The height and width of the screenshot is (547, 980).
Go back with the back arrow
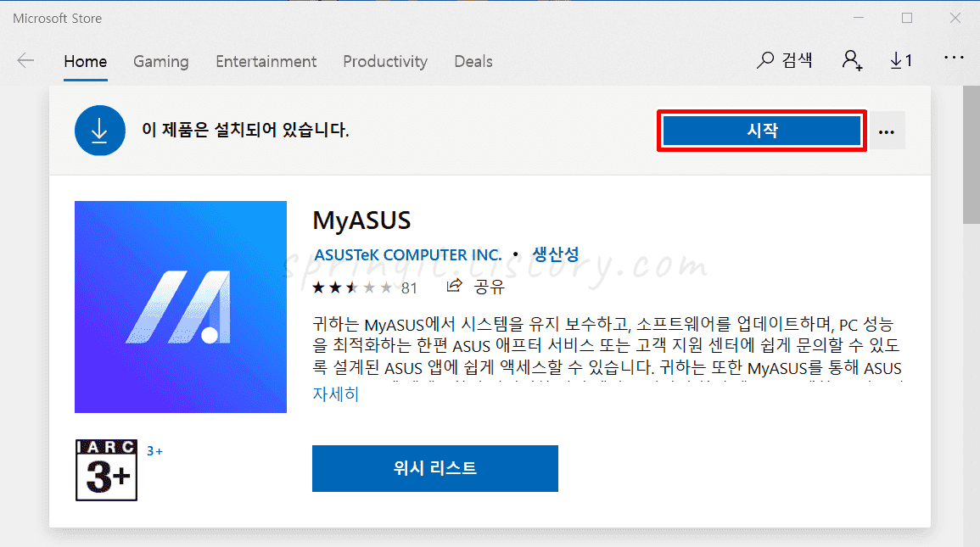pos(25,60)
